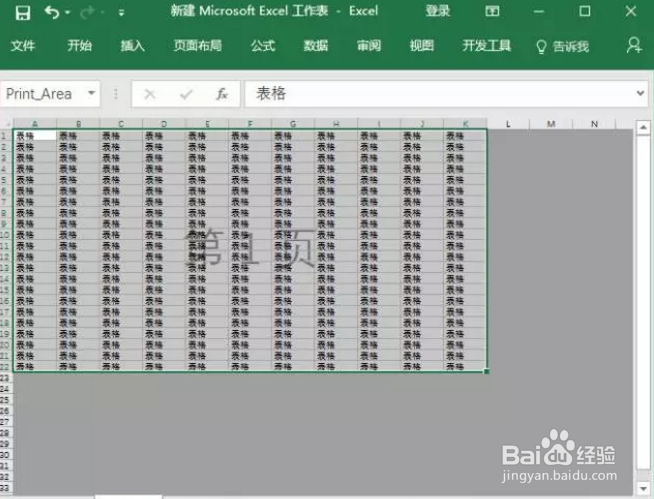Switch to the 视图 ribbon tab

(422, 45)
